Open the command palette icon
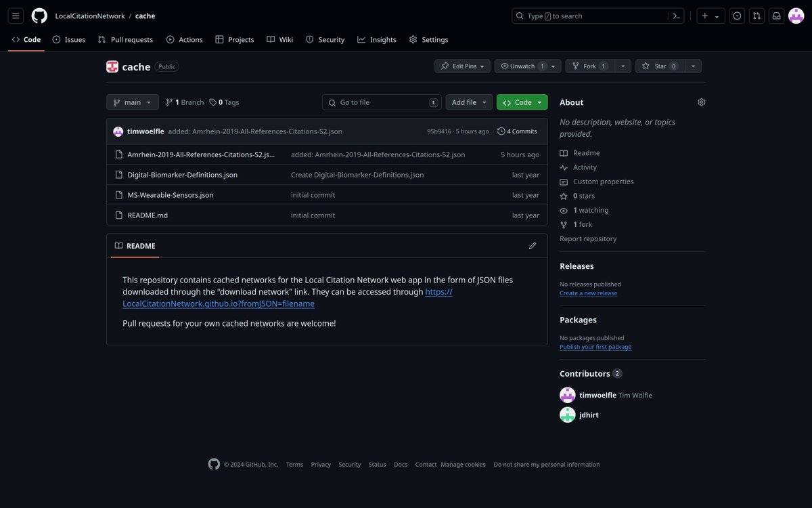The width and height of the screenshot is (812, 508). [676, 16]
